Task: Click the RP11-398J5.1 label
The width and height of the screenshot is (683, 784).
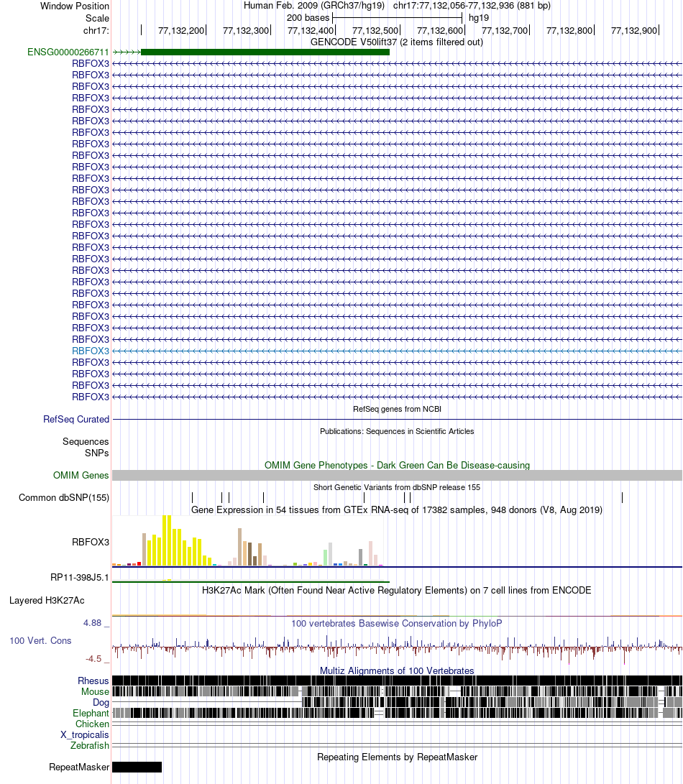Action: click(80, 578)
